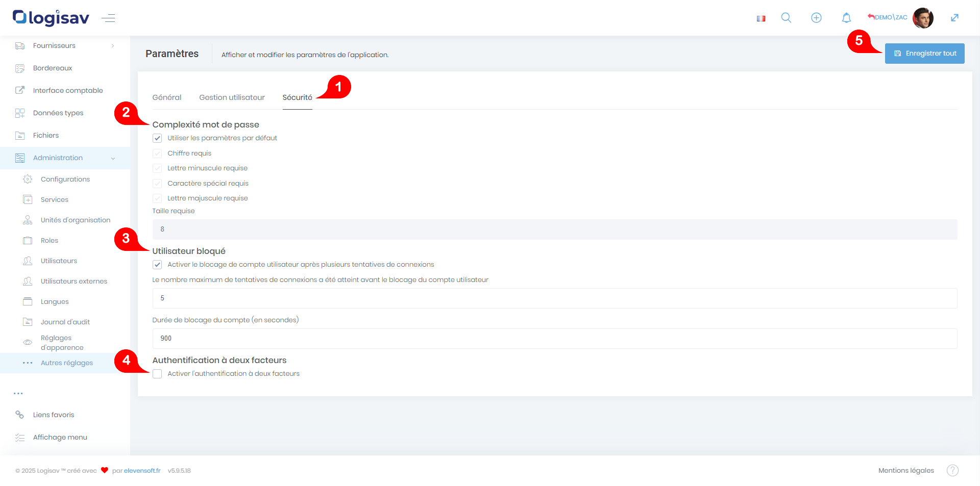Viewport: 980px width, 486px height.
Task: Switch to the Général tab
Action: coord(166,97)
